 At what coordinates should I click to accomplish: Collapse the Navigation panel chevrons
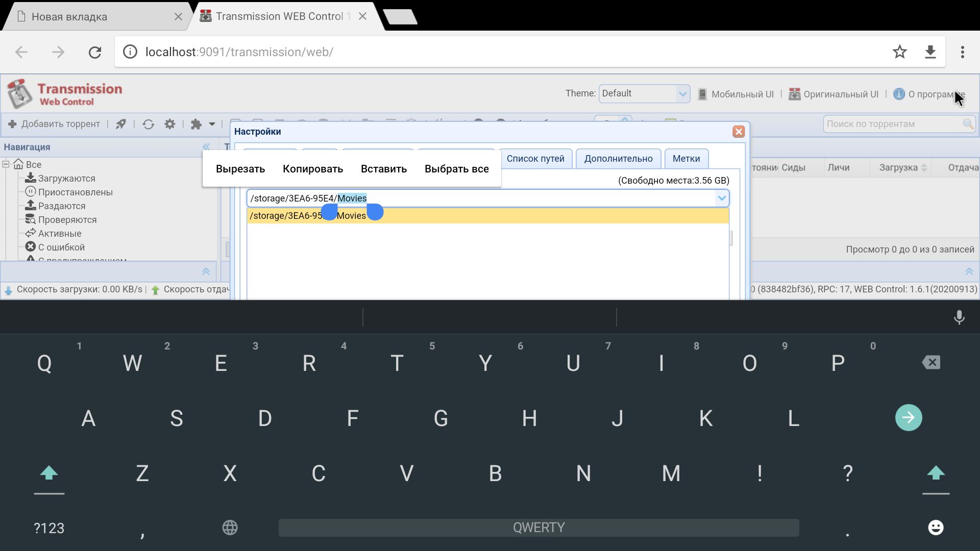tap(206, 147)
